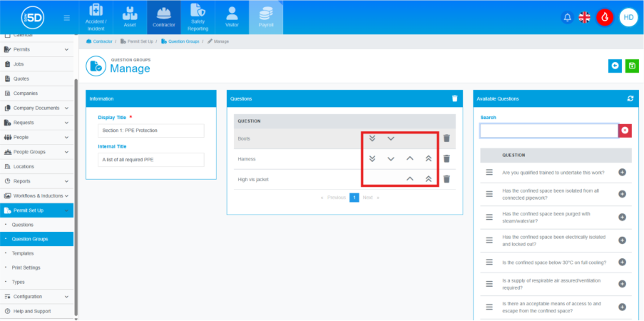Open Templates under Permit Set Up
Viewport: 644px width, 321px height.
(x=22, y=253)
